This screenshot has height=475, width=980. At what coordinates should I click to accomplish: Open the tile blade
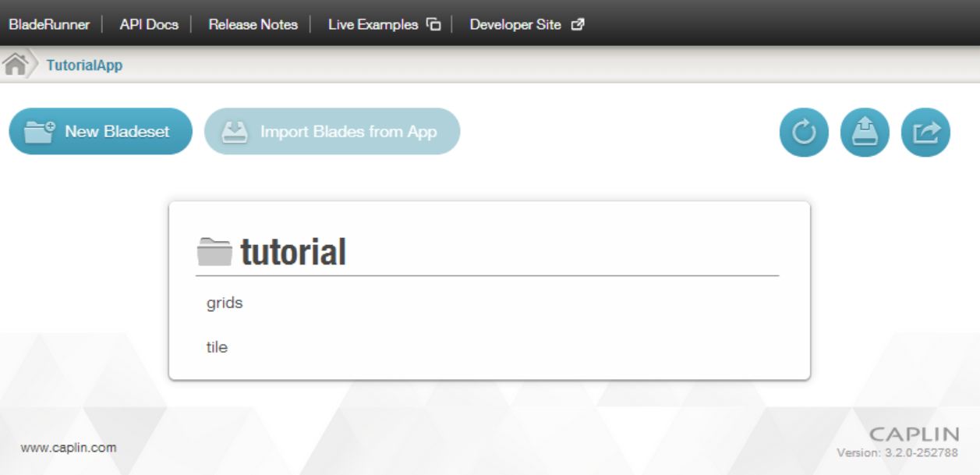(217, 347)
